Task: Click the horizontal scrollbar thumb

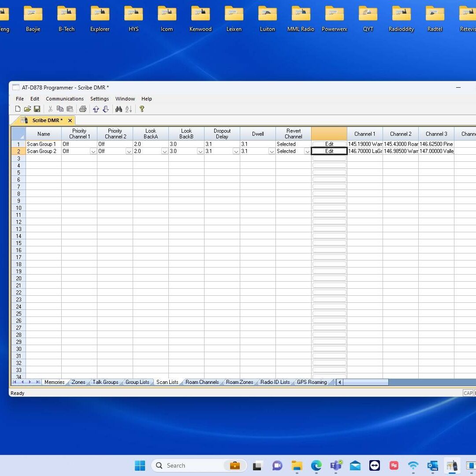Action: coord(366,382)
